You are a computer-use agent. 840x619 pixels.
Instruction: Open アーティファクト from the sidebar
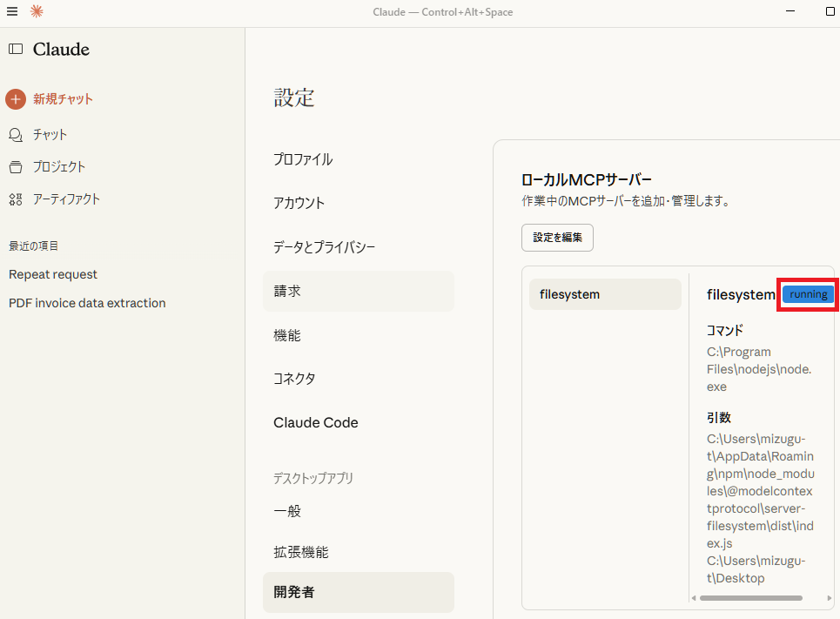[x=66, y=199]
